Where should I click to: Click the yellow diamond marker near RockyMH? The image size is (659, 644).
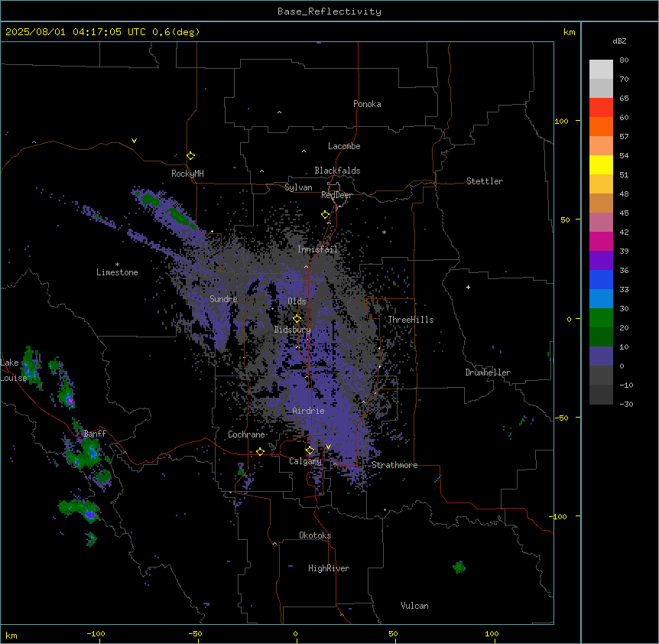click(x=191, y=155)
